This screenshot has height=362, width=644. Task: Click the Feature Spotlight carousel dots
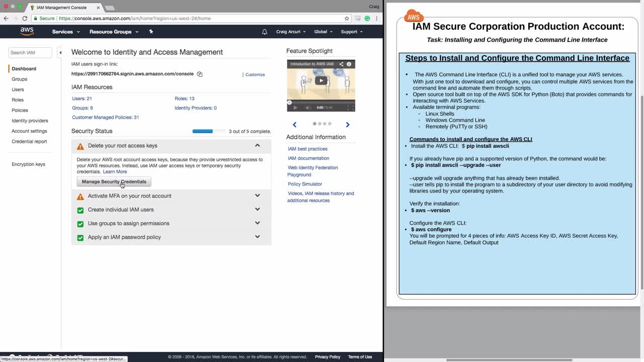pos(321,124)
